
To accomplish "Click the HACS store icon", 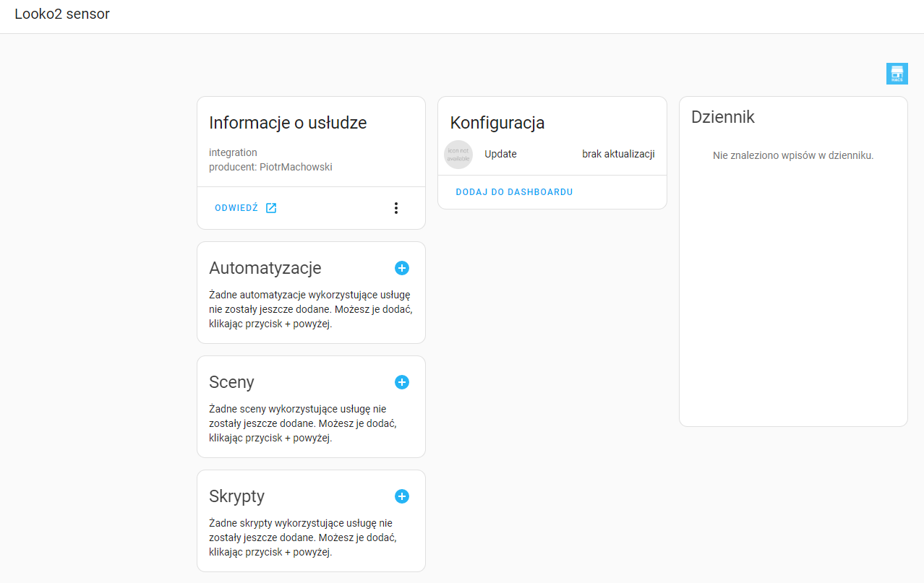I will [897, 74].
